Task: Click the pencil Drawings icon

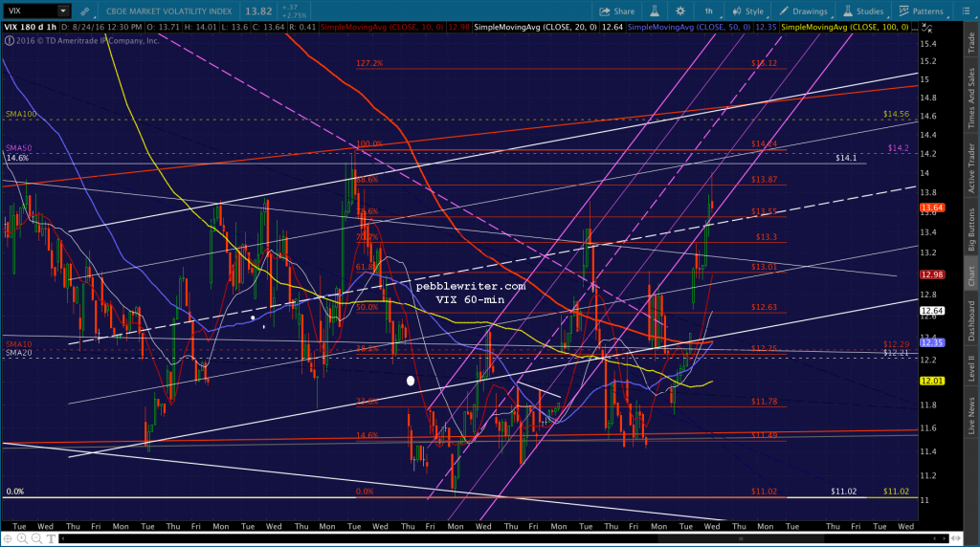Action: 784,11
